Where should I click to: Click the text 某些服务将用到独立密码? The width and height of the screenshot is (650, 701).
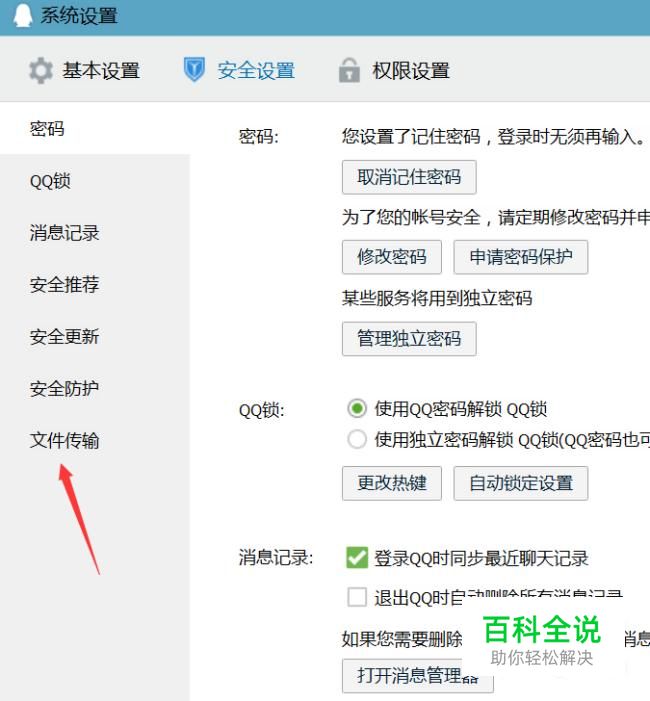tap(437, 298)
